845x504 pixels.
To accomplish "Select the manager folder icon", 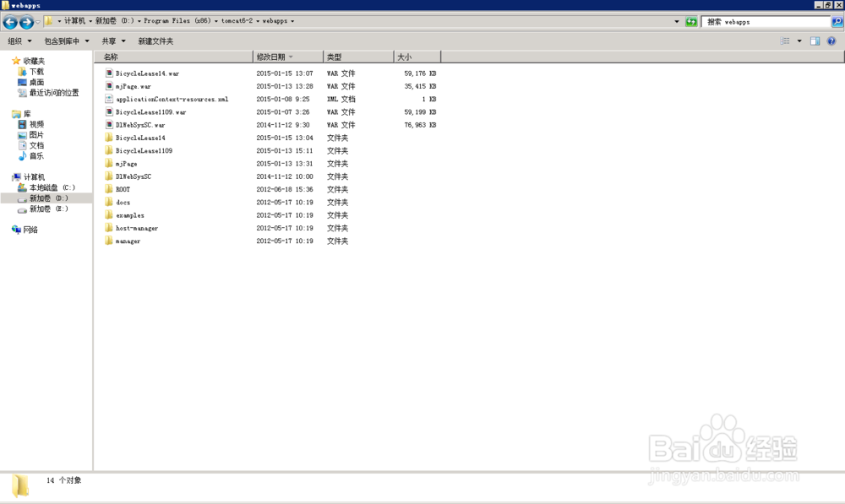I will (x=109, y=241).
